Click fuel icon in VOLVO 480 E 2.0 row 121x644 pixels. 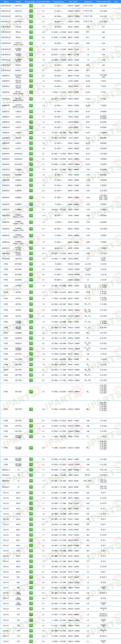point(31,572)
